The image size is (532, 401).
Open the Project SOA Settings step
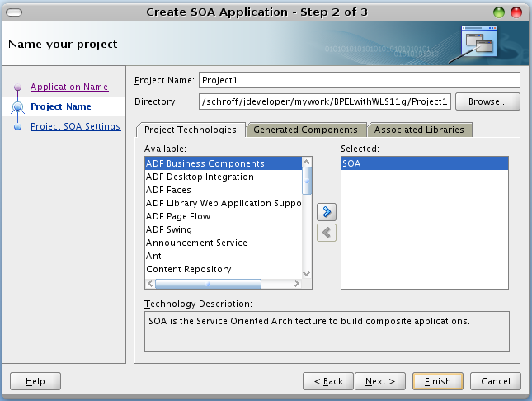tap(75, 126)
